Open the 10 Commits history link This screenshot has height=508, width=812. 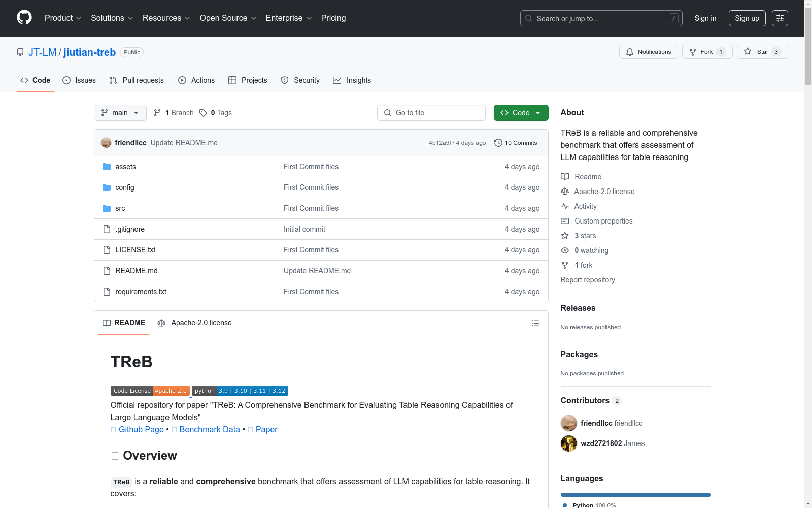(516, 143)
